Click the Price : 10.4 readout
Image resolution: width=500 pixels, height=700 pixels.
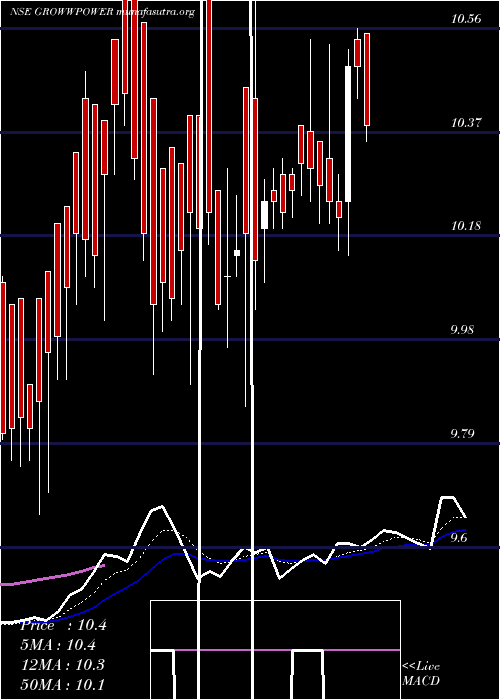pos(63,625)
